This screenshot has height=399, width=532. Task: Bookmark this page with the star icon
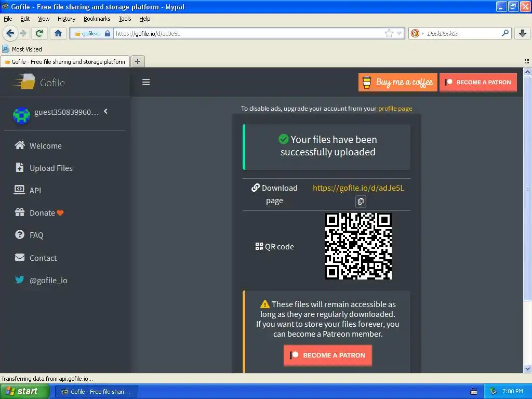[x=389, y=33]
